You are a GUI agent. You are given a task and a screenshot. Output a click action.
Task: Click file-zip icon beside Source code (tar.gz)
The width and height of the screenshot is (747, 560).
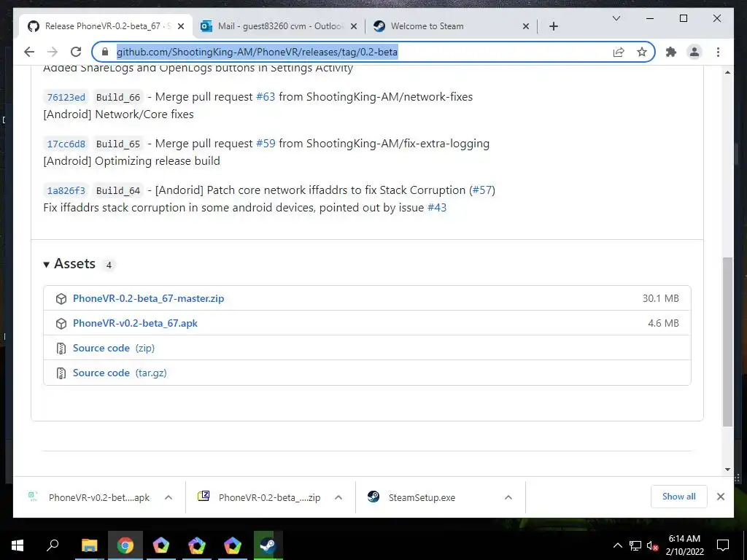[61, 373]
